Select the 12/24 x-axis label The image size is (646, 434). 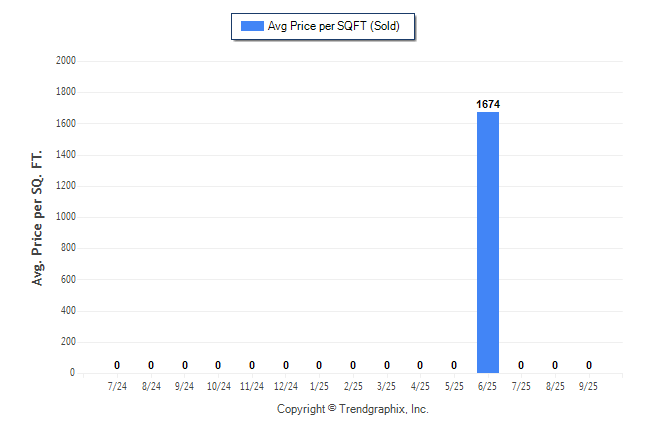coord(286,386)
